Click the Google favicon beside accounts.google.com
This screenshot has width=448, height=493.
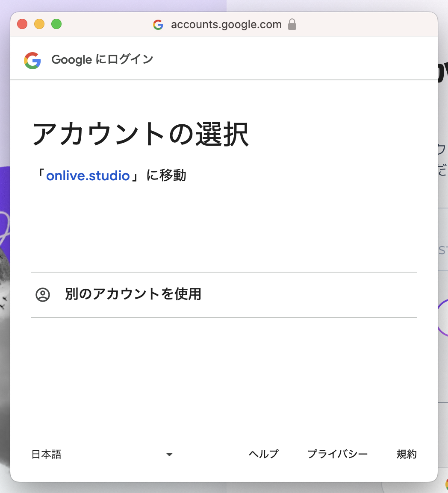click(x=158, y=25)
